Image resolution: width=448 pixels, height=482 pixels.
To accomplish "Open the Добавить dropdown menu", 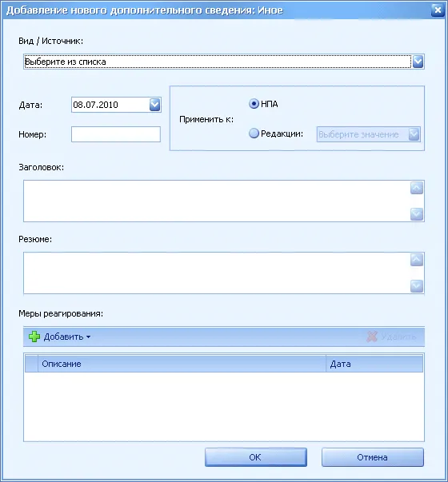I will click(66, 337).
